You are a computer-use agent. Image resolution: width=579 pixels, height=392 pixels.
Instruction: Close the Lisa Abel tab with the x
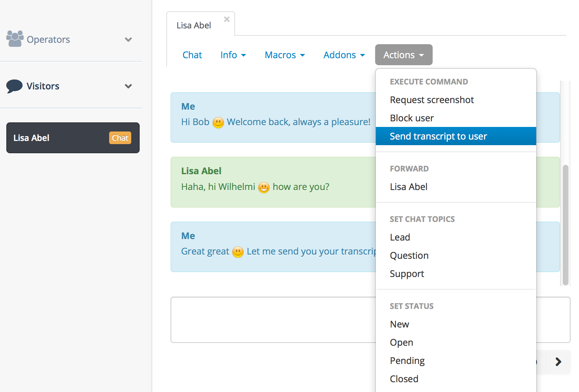[227, 19]
